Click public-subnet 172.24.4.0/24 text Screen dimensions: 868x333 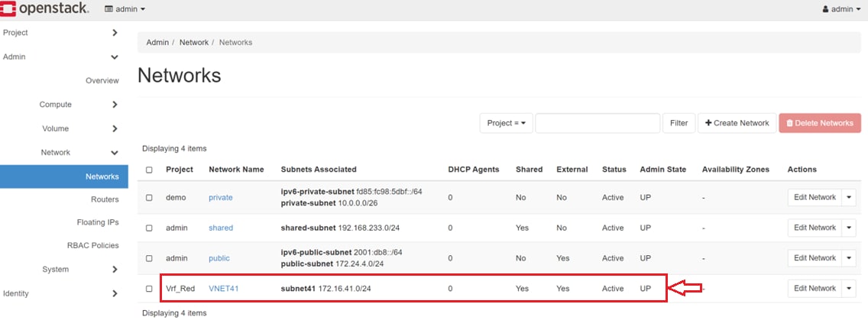[332, 263]
